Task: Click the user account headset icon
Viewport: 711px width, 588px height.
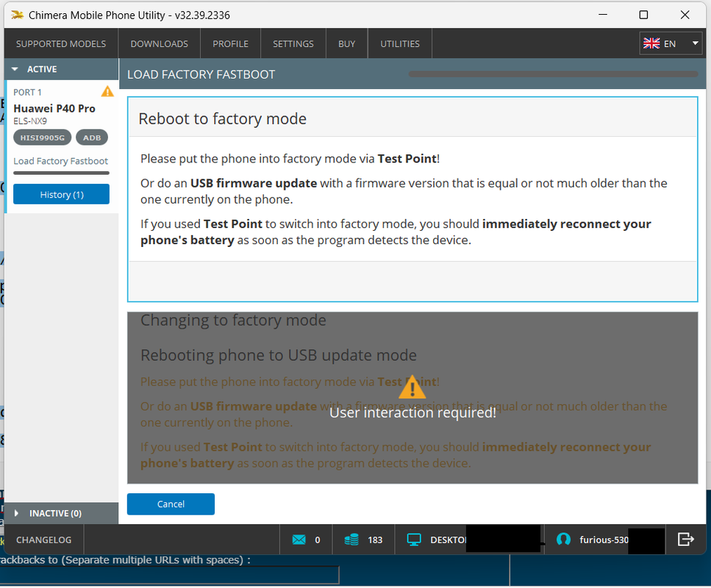Action: pyautogui.click(x=563, y=539)
